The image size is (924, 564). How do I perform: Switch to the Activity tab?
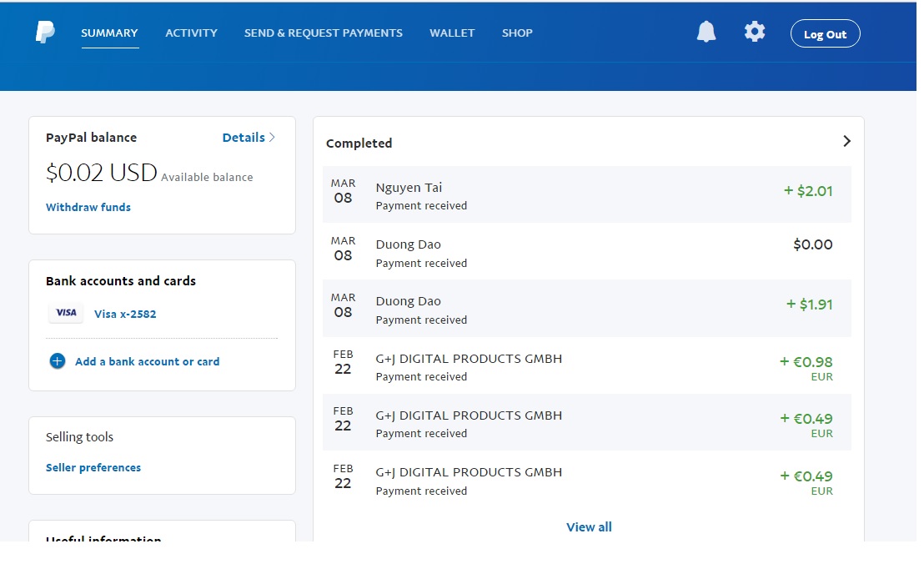tap(191, 33)
